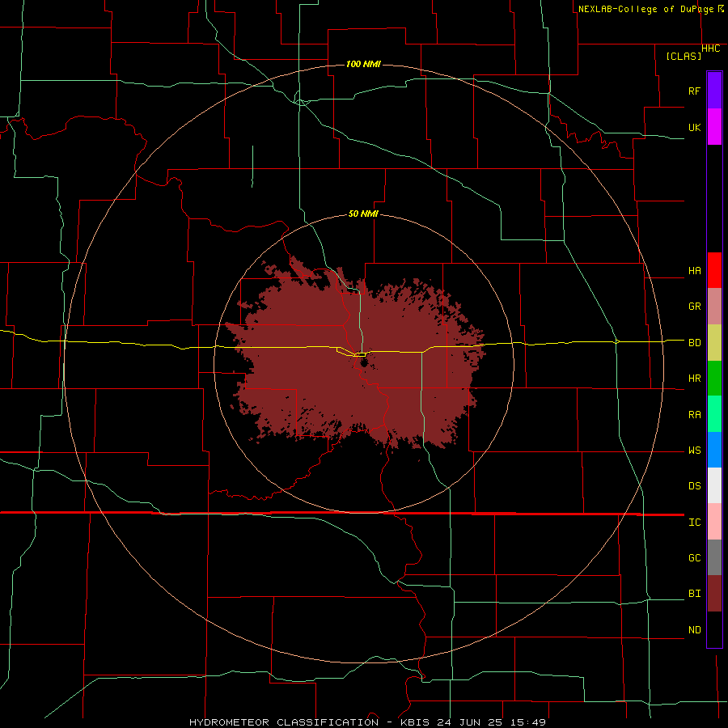The height and width of the screenshot is (728, 728).
Task: Click the 'KBIS' radar site identifier
Action: click(415, 722)
